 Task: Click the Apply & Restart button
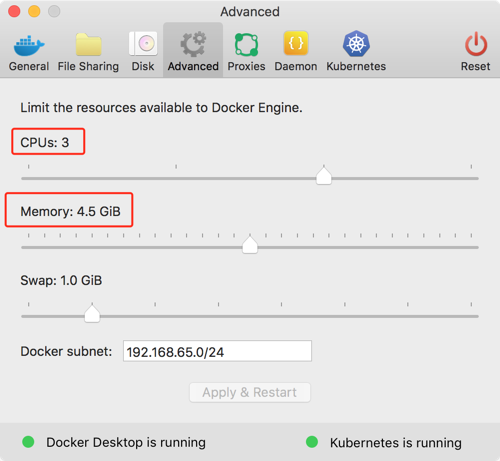click(x=250, y=392)
